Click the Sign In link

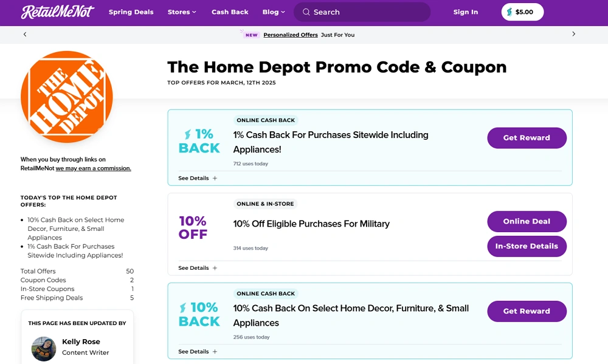pyautogui.click(x=466, y=12)
